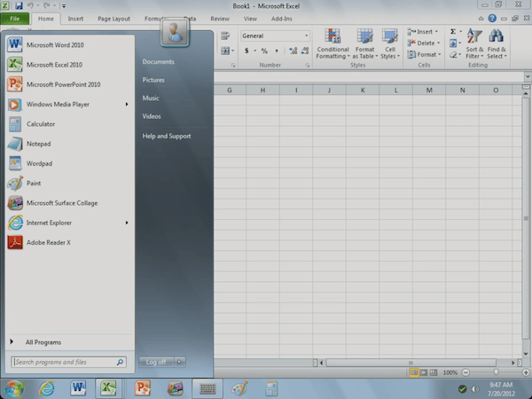The width and height of the screenshot is (532, 399).
Task: Expand the Internet Explorer submenu arrow
Action: (127, 223)
